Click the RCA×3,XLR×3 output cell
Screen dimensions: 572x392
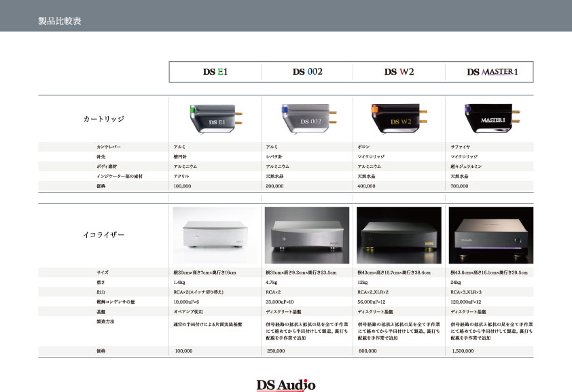[466, 292]
